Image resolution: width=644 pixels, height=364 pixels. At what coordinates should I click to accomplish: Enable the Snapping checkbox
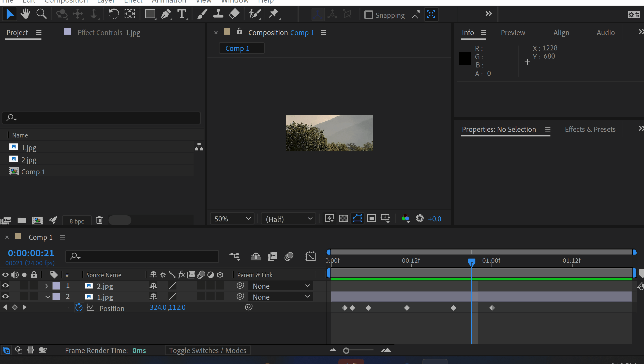(x=368, y=15)
